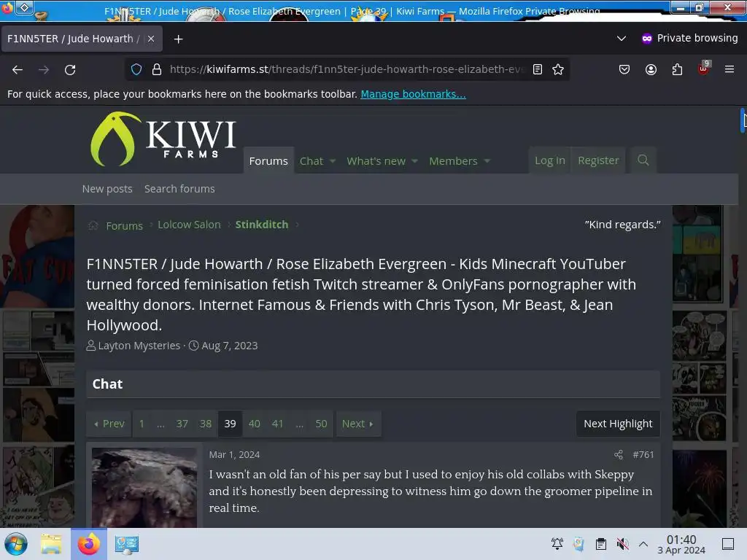Open the Firefox hamburger menu
The width and height of the screenshot is (747, 560).
[x=729, y=69]
